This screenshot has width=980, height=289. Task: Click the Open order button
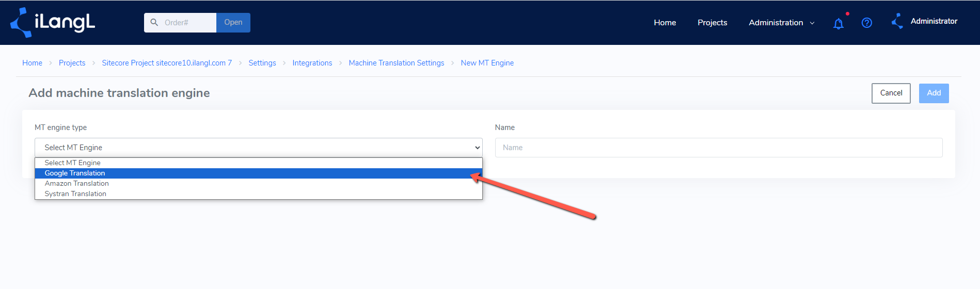point(233,23)
